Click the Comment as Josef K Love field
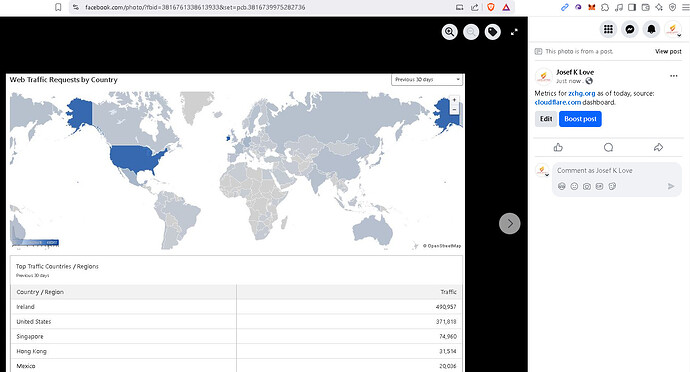Screen dimensions: 690x372 pos(617,170)
